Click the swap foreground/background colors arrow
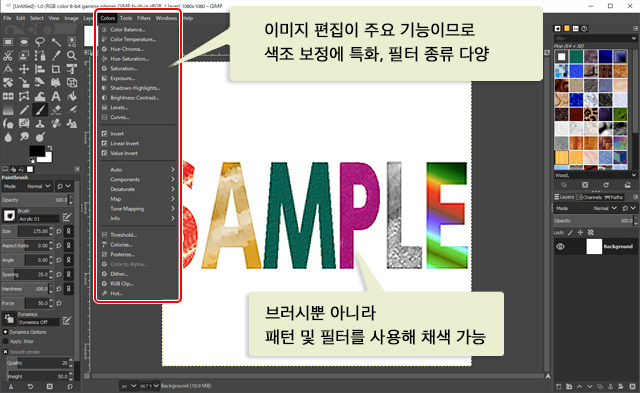Screen dimensions: 640x393 pyautogui.click(x=49, y=148)
